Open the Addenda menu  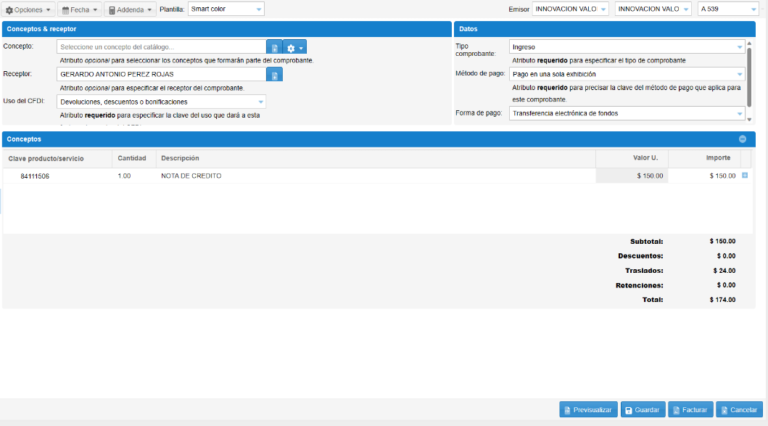(130, 9)
